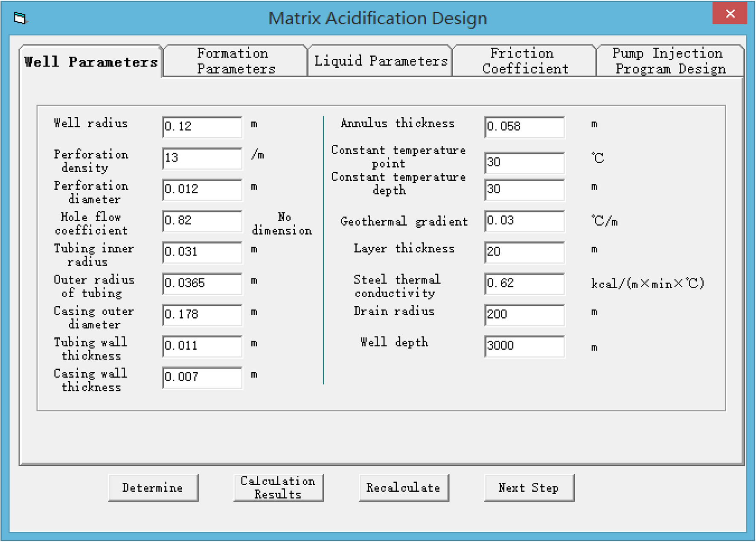Select the Well radius input field

coord(201,126)
